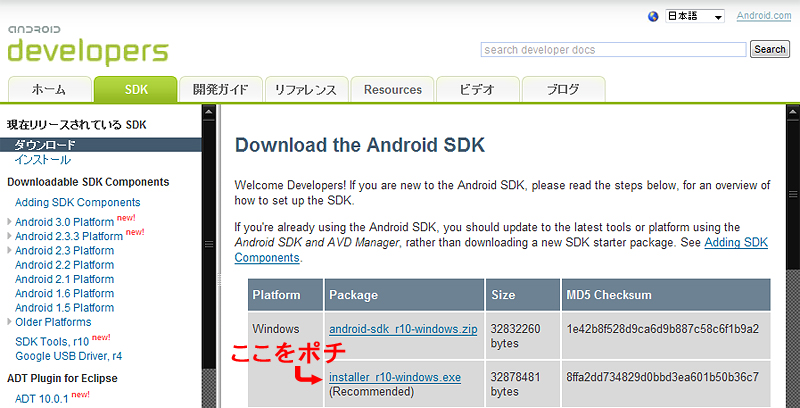Click the Platform column header
Viewport: 800px width, 408px height.
point(286,295)
